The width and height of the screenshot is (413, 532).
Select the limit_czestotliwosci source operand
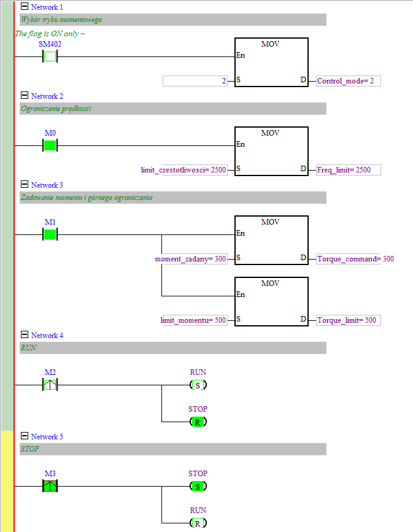pyautogui.click(x=184, y=170)
